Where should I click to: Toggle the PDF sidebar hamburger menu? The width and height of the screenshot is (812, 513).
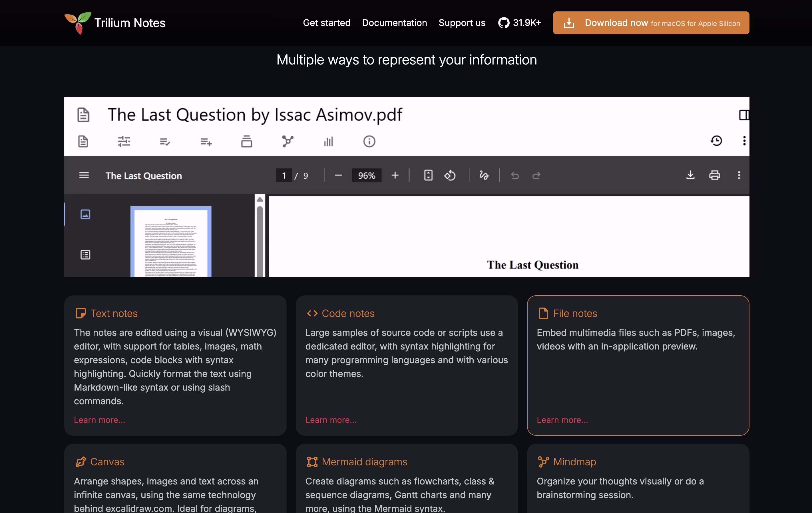click(x=84, y=175)
